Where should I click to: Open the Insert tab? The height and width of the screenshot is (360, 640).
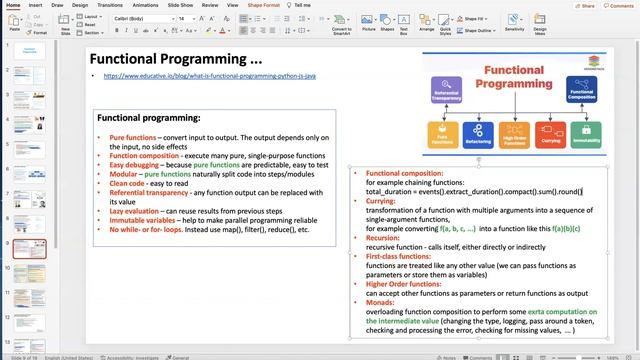click(x=36, y=5)
